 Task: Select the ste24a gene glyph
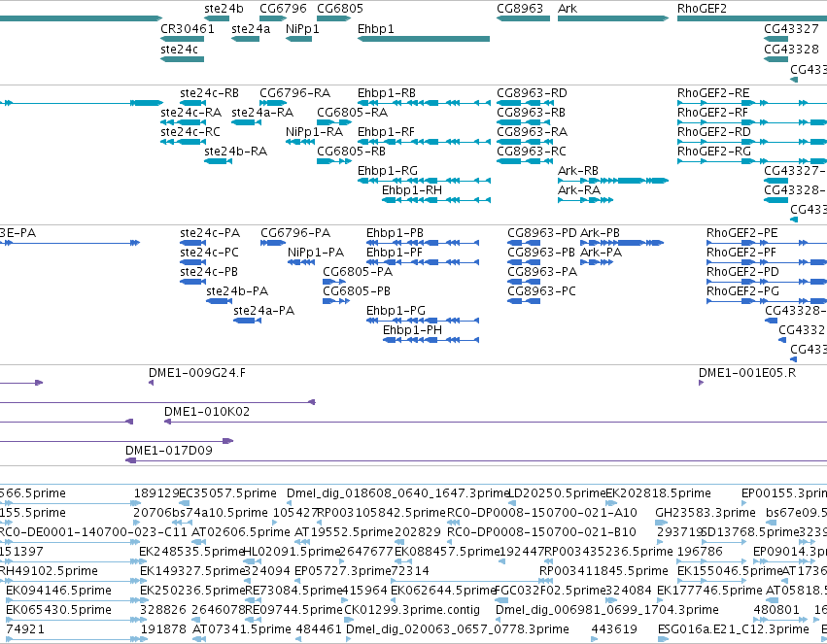[x=245, y=39]
